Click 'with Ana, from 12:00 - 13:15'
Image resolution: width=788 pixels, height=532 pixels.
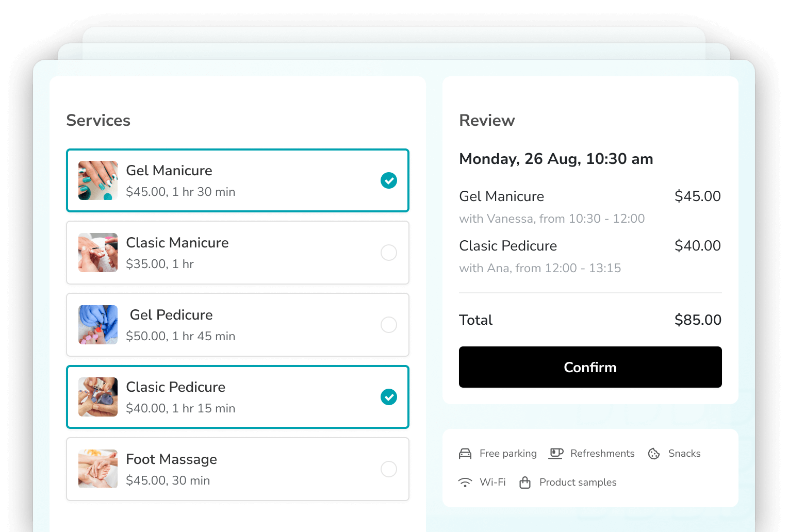540,268
